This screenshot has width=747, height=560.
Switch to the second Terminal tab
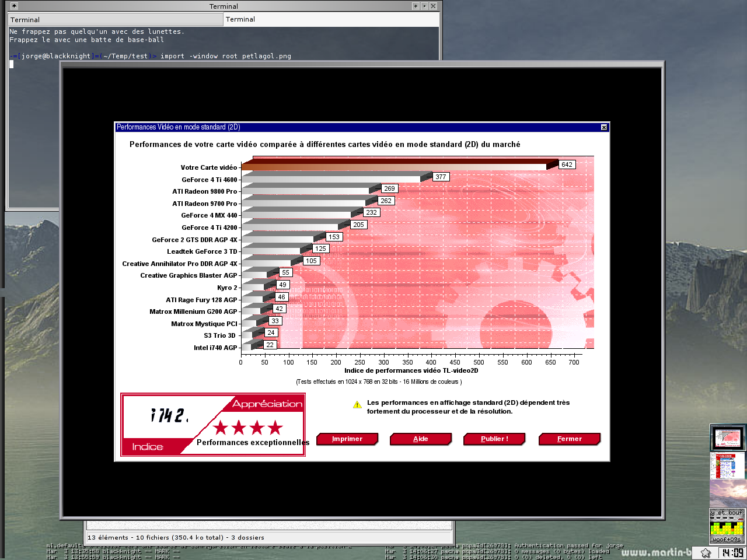pos(331,19)
